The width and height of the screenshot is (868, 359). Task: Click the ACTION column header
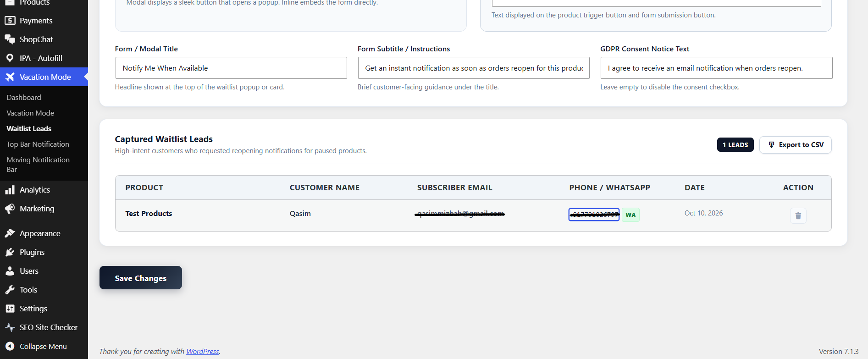point(798,188)
